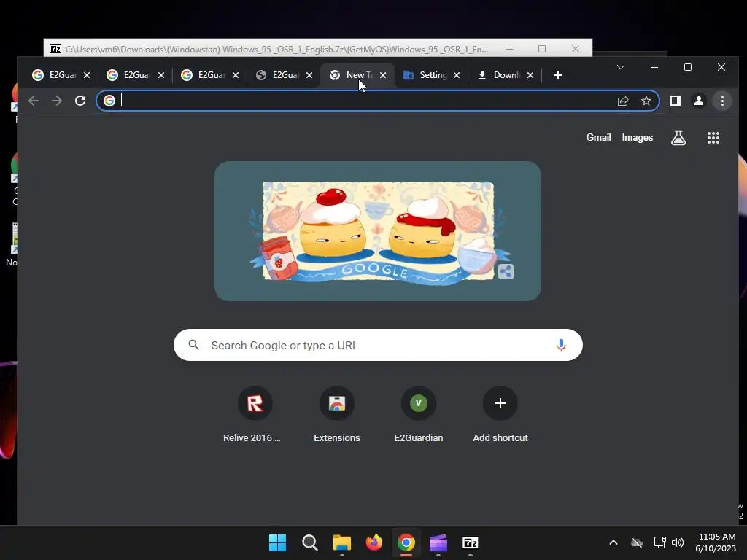Image resolution: width=747 pixels, height=560 pixels.
Task: Open the Extensions shortcut tile
Action: coord(337,414)
